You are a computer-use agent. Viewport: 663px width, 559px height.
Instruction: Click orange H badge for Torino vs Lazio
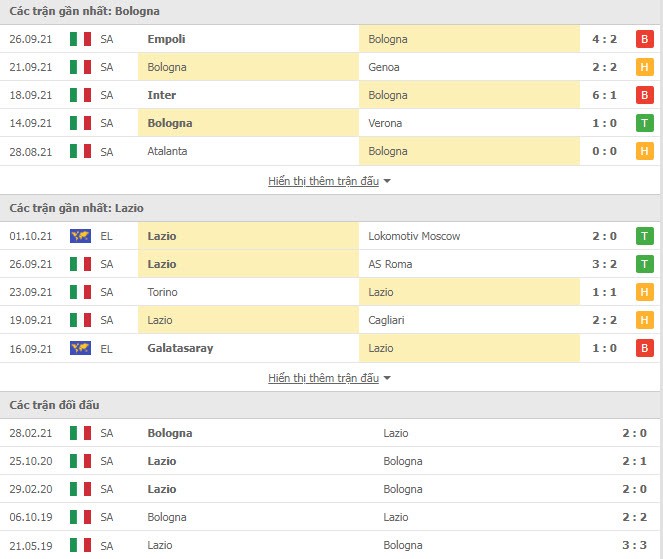click(x=644, y=292)
